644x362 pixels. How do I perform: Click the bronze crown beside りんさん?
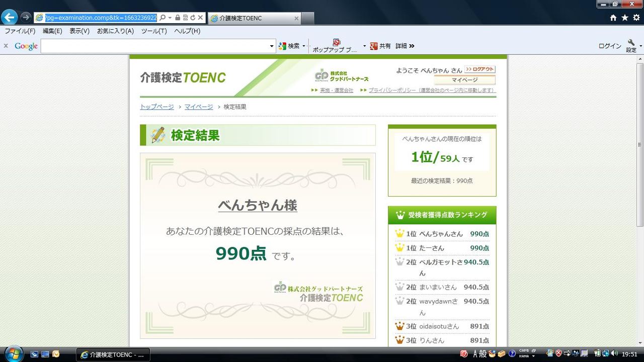pyautogui.click(x=400, y=340)
